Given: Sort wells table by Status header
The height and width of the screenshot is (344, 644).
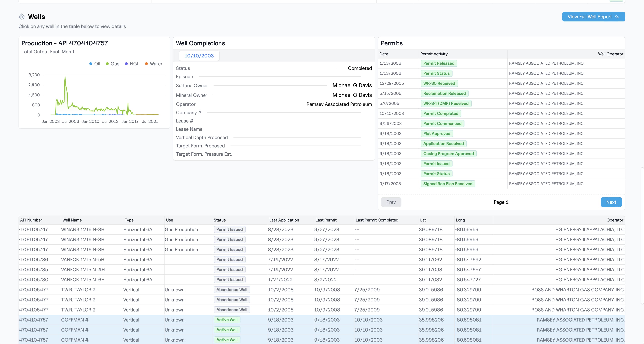Looking at the screenshot, I should tap(220, 220).
